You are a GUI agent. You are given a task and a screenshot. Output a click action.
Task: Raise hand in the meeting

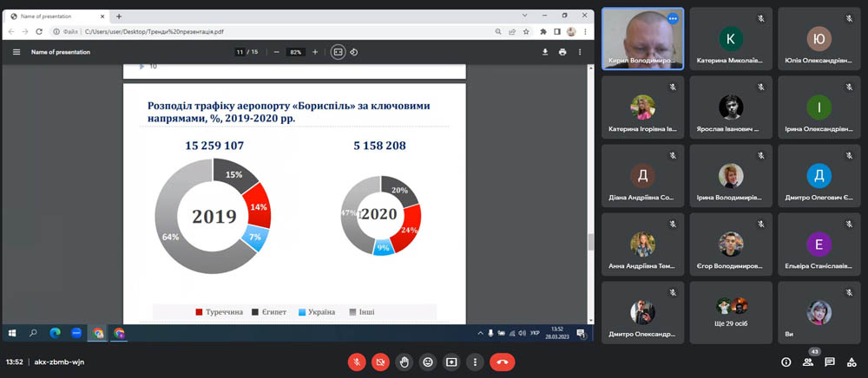click(404, 362)
